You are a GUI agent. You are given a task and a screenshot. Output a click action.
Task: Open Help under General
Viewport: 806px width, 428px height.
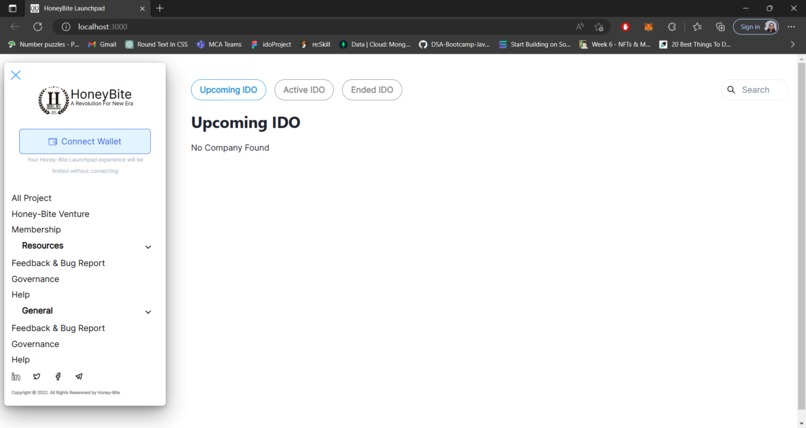point(21,360)
